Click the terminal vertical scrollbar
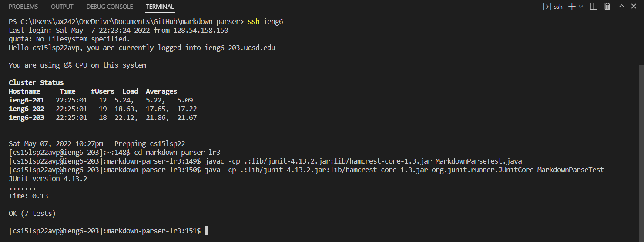The width and height of the screenshot is (644, 242). (641, 152)
